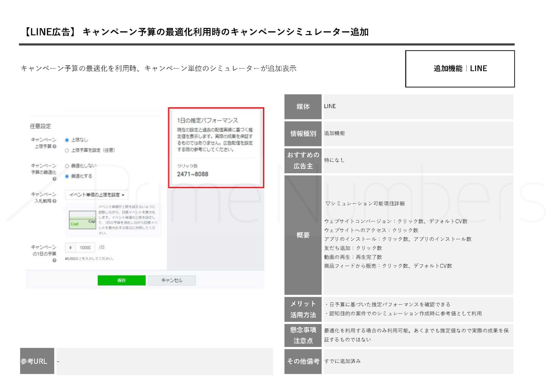
Task: Click help icon beside キャンペーン上限予算
Action: (x=55, y=147)
